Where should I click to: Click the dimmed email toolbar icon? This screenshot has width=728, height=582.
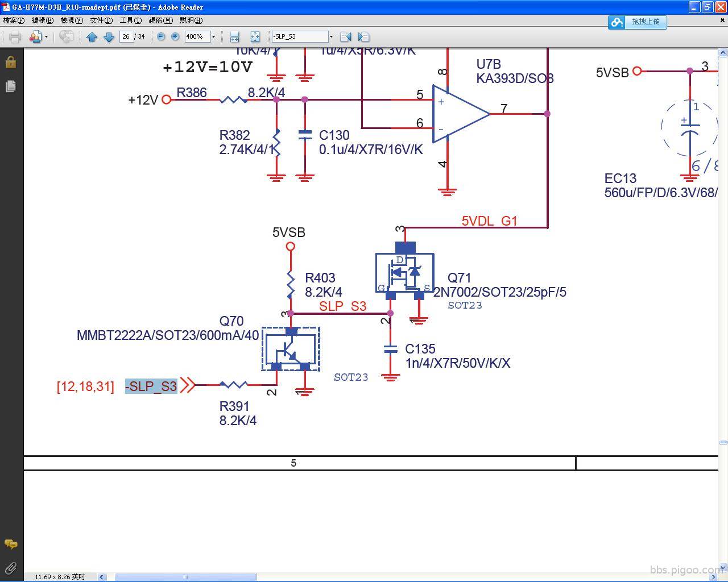tap(66, 37)
